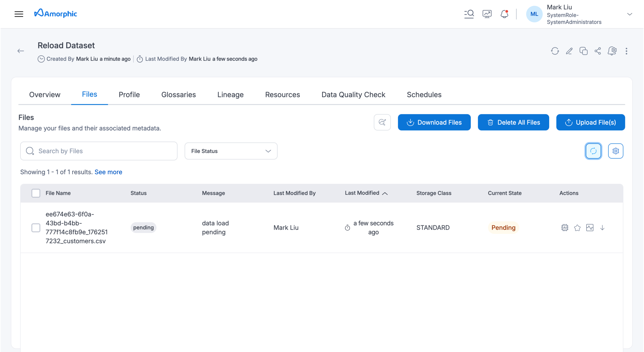Click the share dataset icon
This screenshot has width=644, height=352.
598,51
